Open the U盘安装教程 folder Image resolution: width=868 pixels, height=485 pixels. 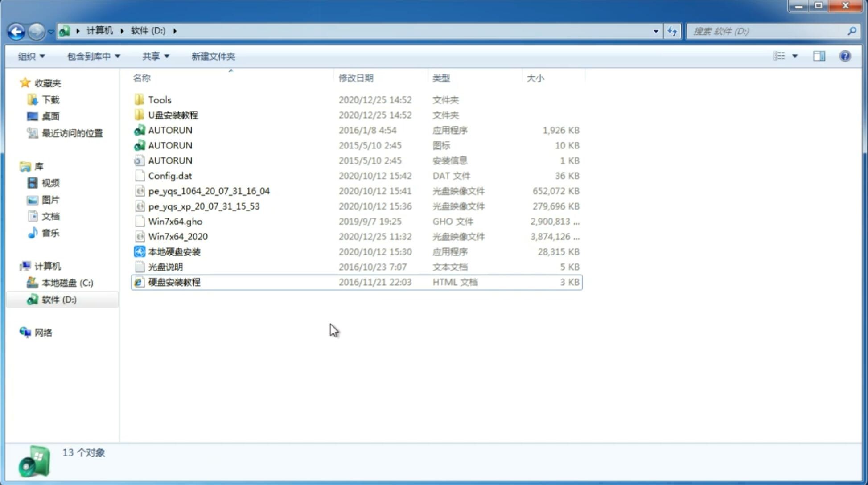tap(173, 115)
